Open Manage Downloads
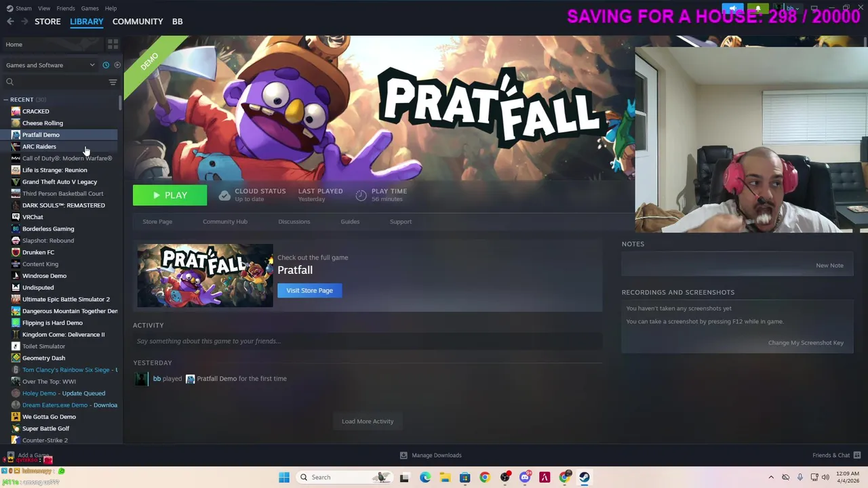The height and width of the screenshot is (488, 868). pos(431,455)
